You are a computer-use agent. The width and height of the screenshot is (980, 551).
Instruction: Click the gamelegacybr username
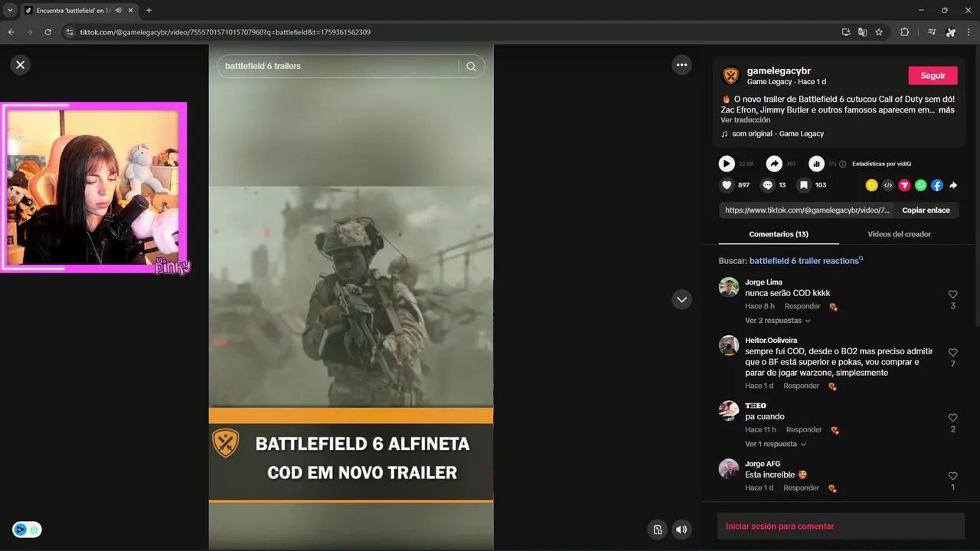[779, 70]
